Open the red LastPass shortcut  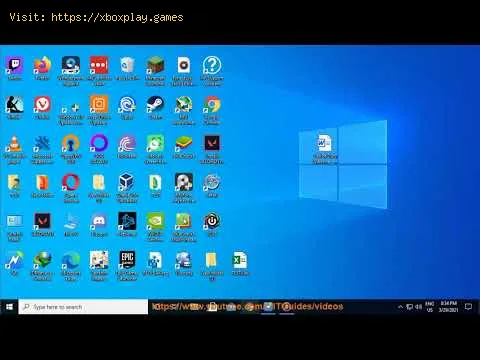[x=99, y=65]
